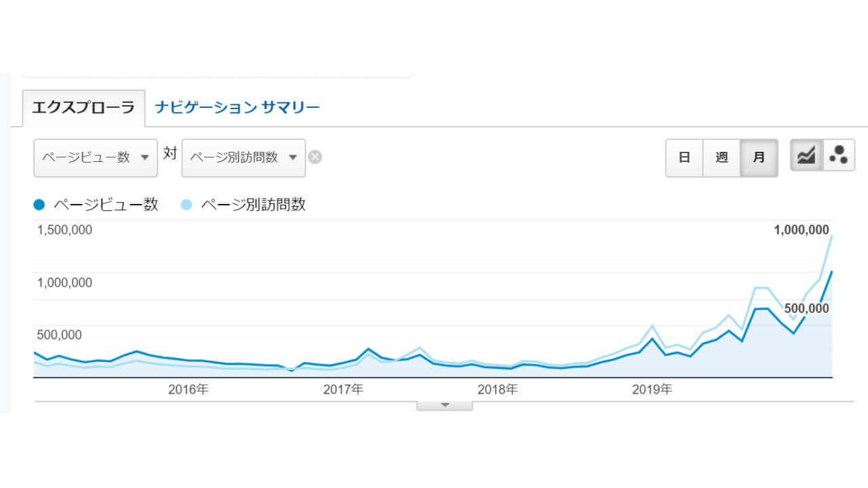Viewport: 868px width, 488px height.
Task: Click the 2018年 label on the timeline axis
Action: 497,390
